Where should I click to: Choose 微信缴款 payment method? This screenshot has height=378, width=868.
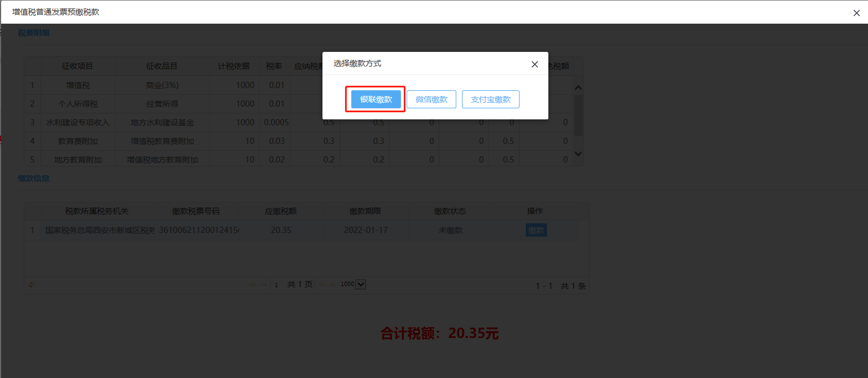tap(431, 99)
